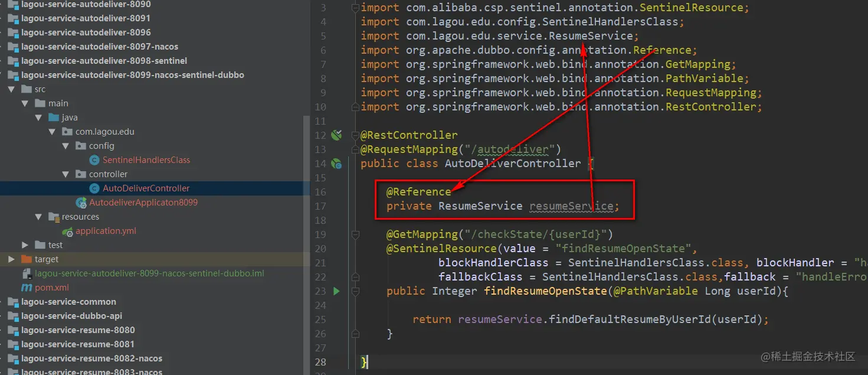Select lagou-service-autodeliver-8097-nacos module
868x375 pixels.
tap(100, 47)
